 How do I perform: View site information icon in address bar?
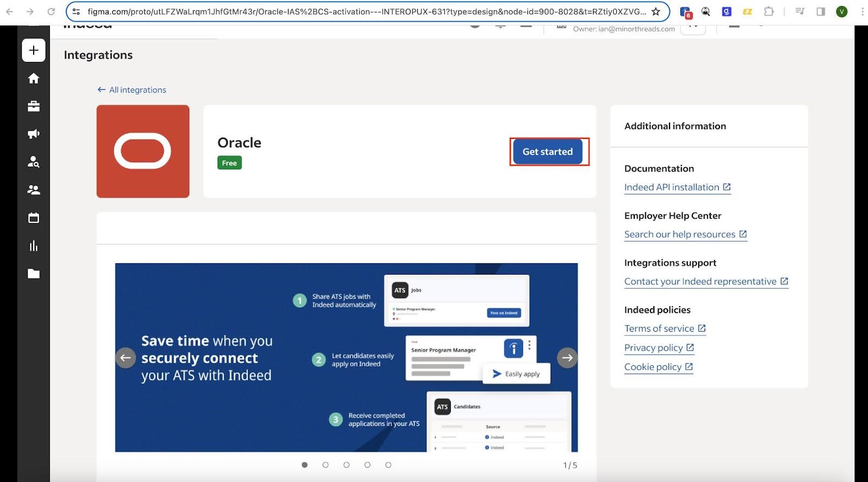pos(76,11)
